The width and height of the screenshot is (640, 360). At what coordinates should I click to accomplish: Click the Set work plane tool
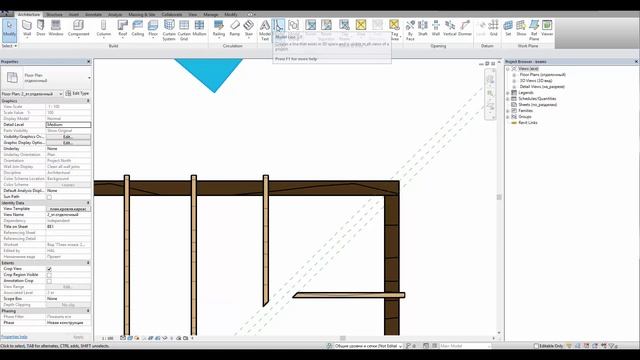[508, 29]
